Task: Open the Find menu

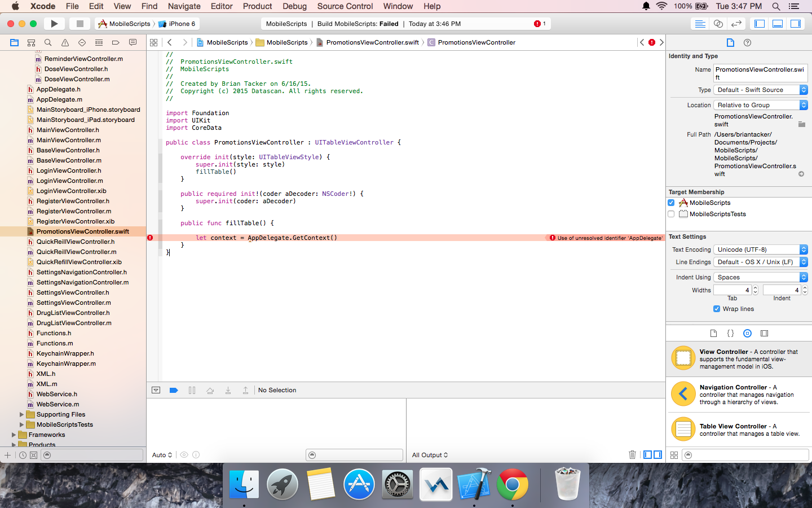Action: click(x=149, y=6)
